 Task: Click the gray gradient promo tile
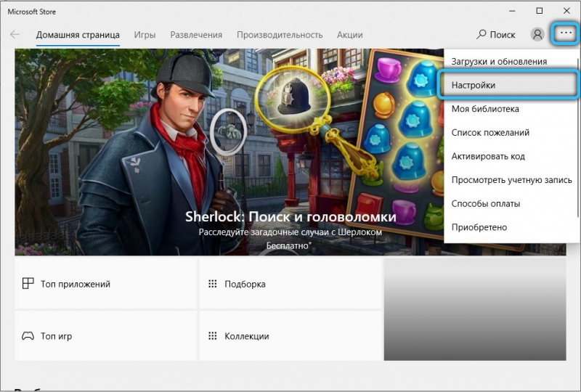(x=475, y=309)
